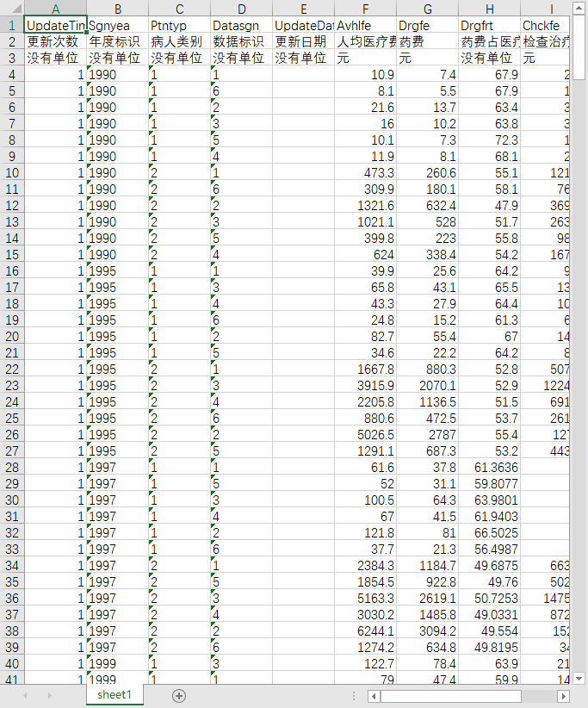
Task: Click vertical scrollbar down arrow
Action: (579, 678)
